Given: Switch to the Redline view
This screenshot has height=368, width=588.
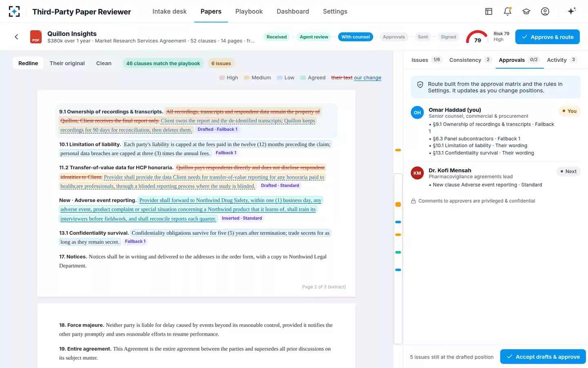Looking at the screenshot, I should 28,63.
